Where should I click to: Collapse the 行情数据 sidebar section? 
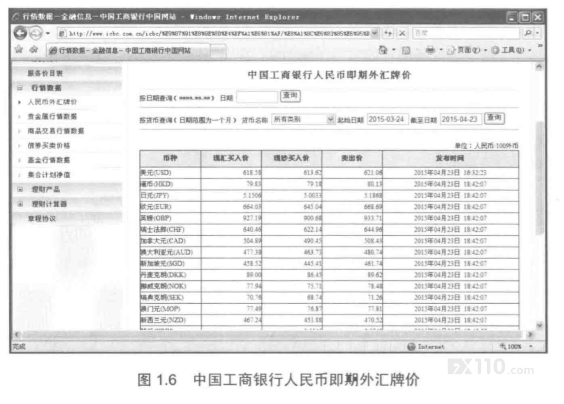tap(20, 88)
